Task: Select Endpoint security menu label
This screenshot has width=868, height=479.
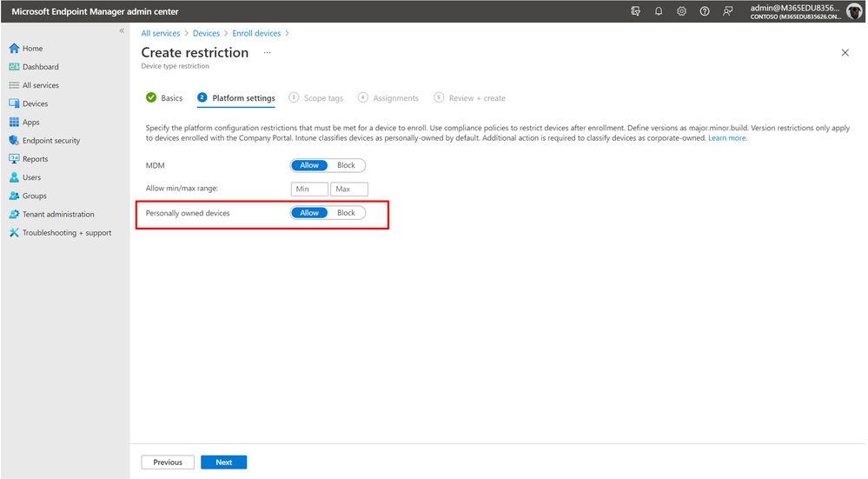Action: point(51,141)
